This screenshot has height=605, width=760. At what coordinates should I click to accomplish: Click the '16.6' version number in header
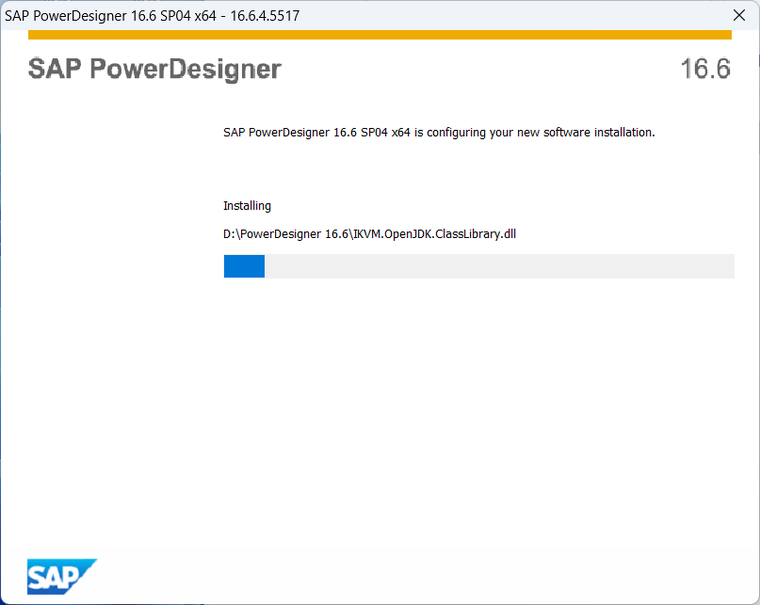coord(705,68)
